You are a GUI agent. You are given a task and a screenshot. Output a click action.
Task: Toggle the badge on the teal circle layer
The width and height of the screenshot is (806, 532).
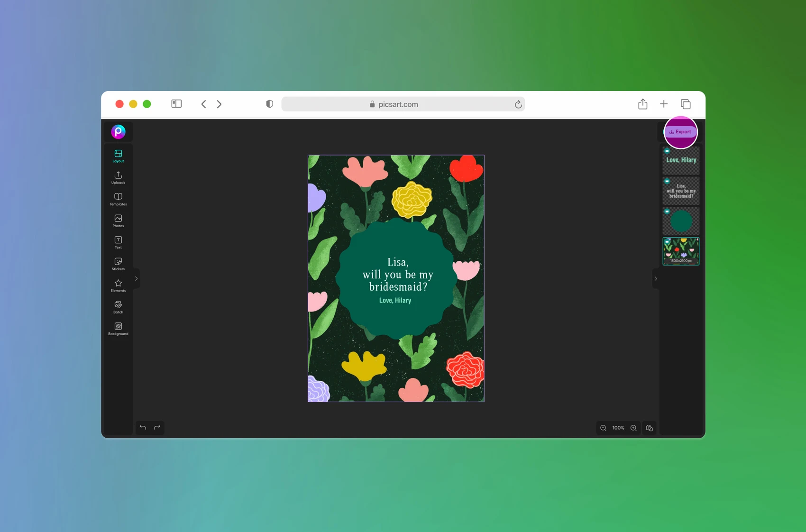(667, 212)
